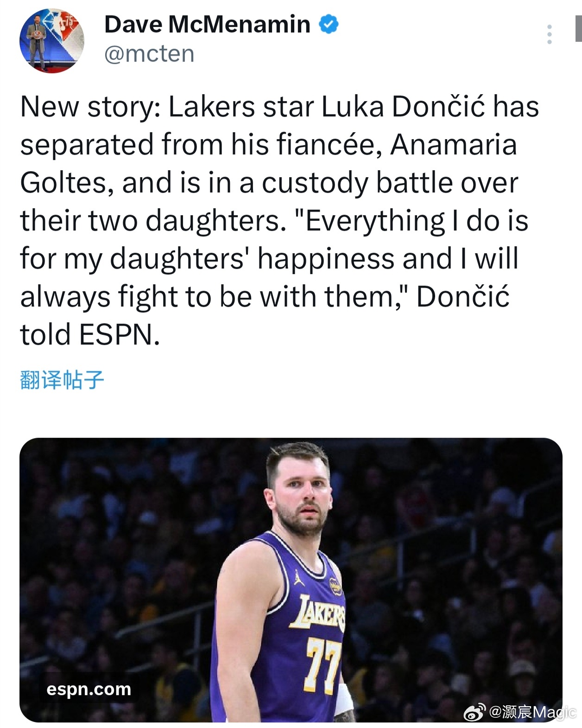Click the Dave McMenamin display name

(x=207, y=24)
